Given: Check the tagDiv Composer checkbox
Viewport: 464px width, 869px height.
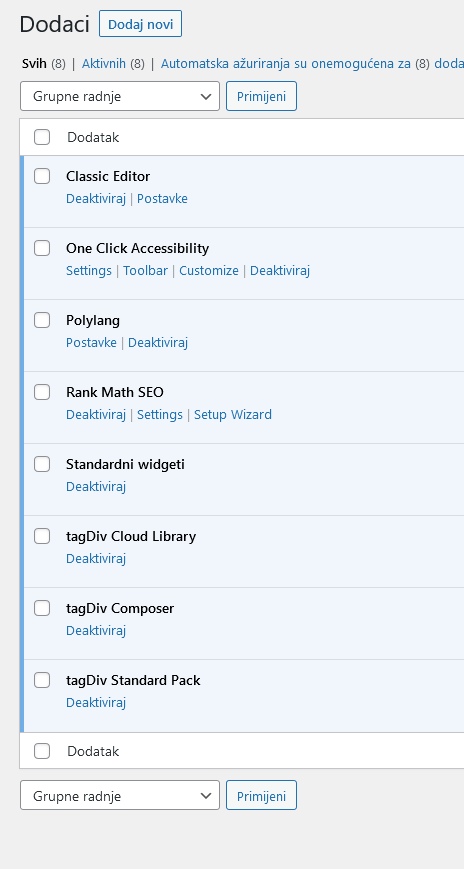Looking at the screenshot, I should (x=42, y=609).
